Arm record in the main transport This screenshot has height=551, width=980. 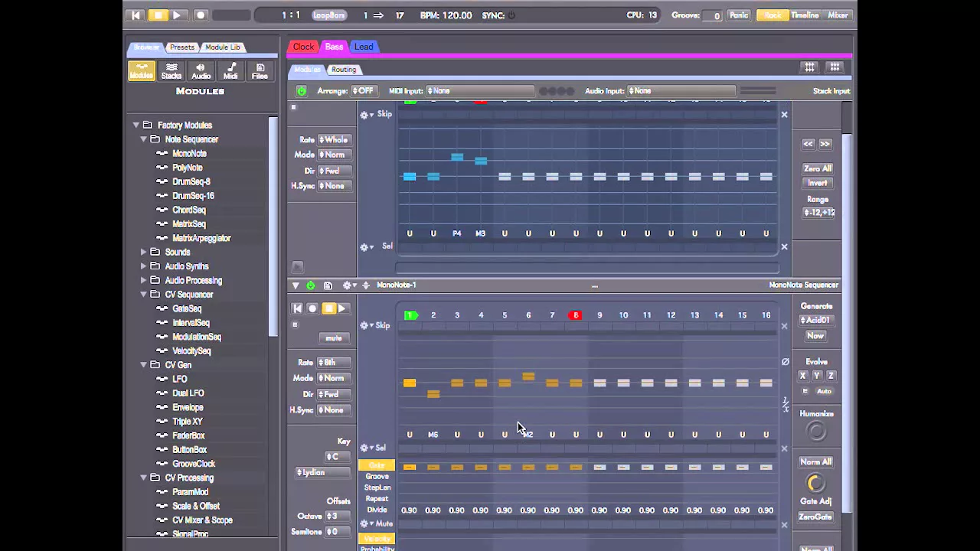pyautogui.click(x=201, y=15)
